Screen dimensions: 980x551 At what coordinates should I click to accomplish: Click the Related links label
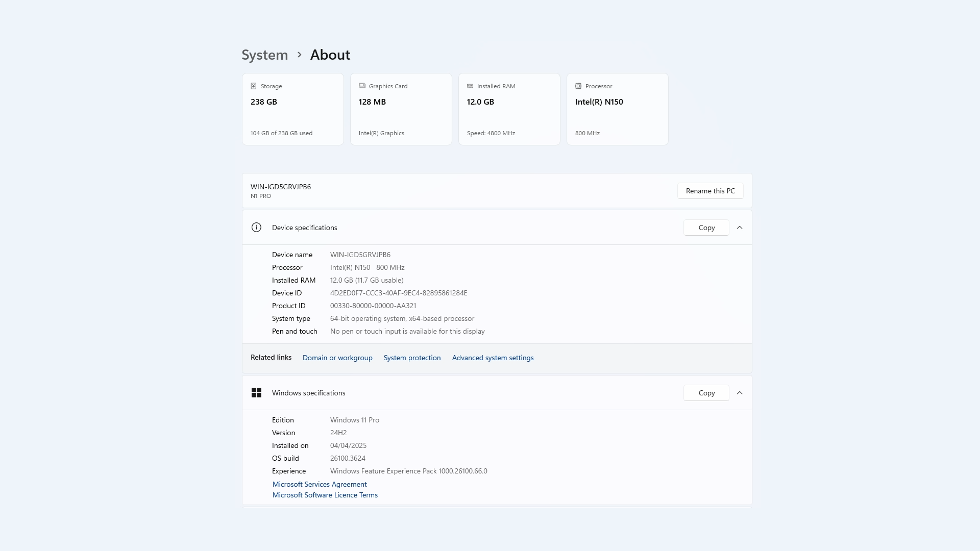pyautogui.click(x=271, y=357)
